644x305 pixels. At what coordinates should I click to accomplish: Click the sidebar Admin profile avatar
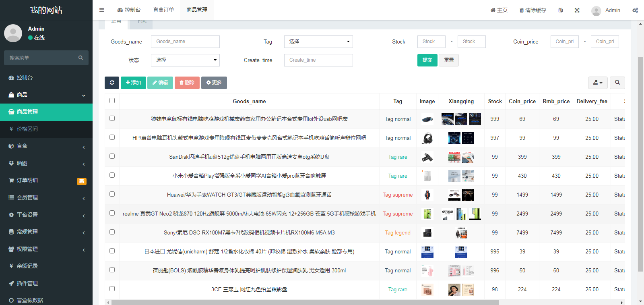coord(13,33)
